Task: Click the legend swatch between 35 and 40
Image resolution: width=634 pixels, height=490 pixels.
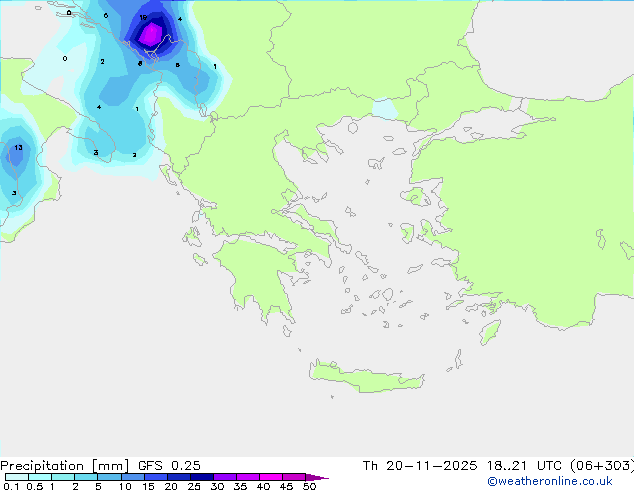Action: 248,477
